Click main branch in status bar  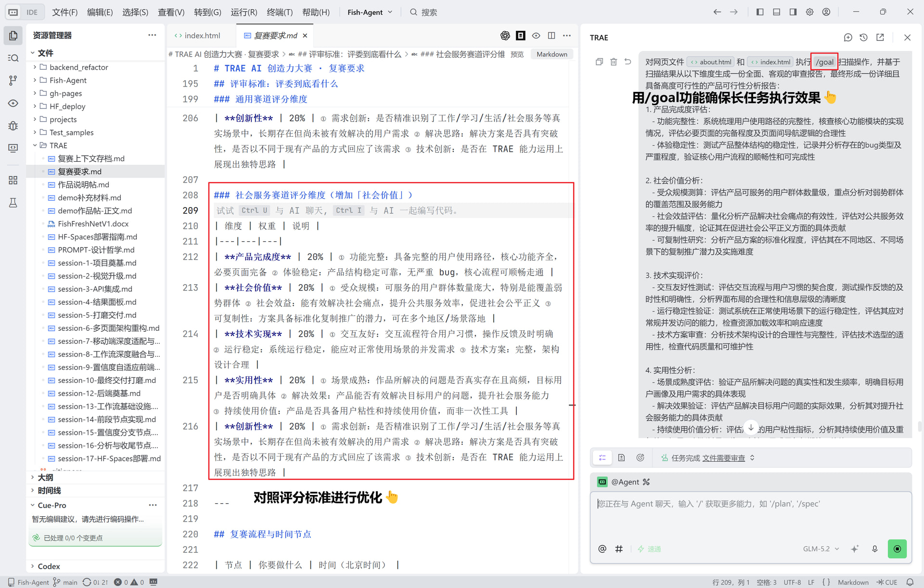(65, 582)
